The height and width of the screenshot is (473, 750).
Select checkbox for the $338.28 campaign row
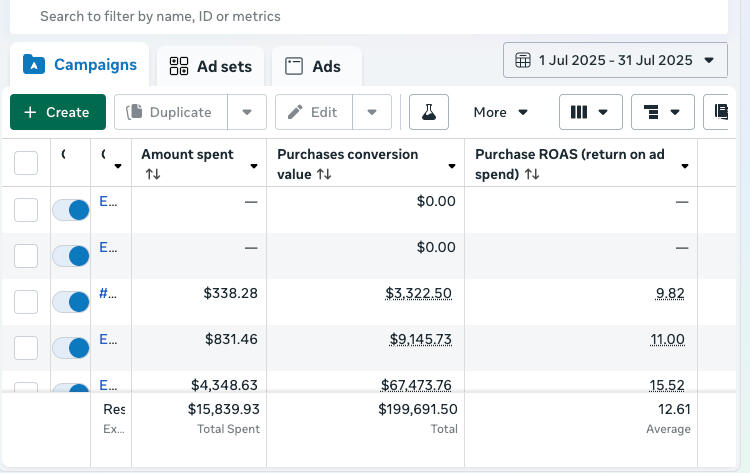pos(26,301)
